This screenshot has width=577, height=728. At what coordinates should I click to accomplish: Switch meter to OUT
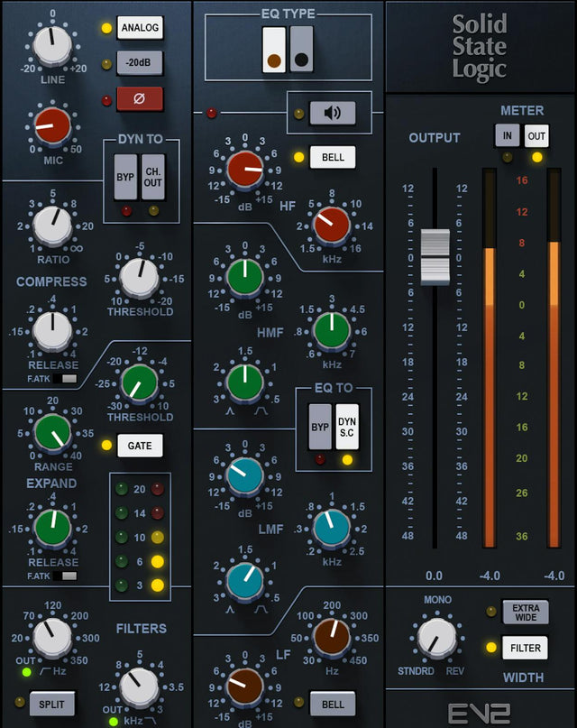coord(536,135)
